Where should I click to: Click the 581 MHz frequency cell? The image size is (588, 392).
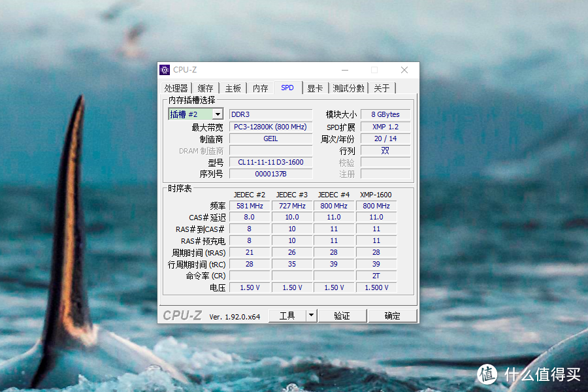tap(250, 206)
